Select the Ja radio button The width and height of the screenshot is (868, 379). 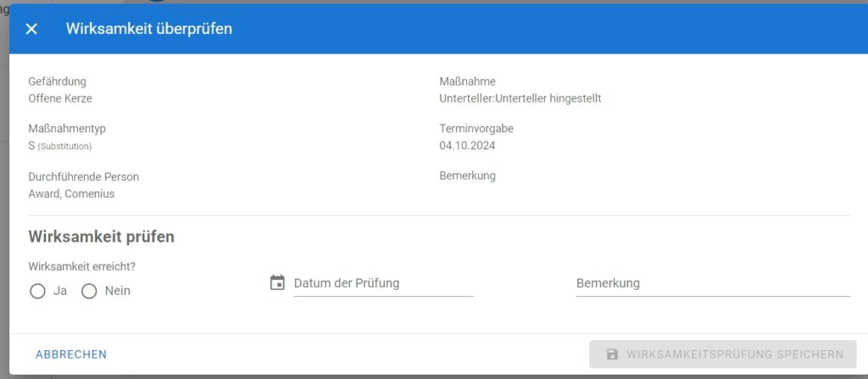coord(37,291)
